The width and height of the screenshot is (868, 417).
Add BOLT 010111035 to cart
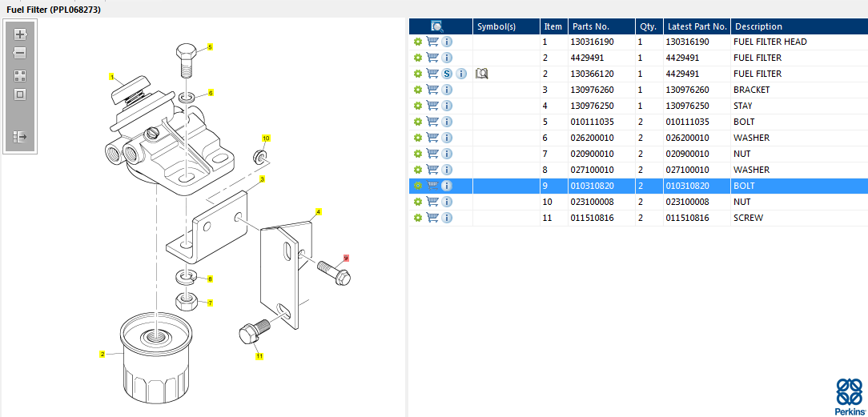(432, 122)
